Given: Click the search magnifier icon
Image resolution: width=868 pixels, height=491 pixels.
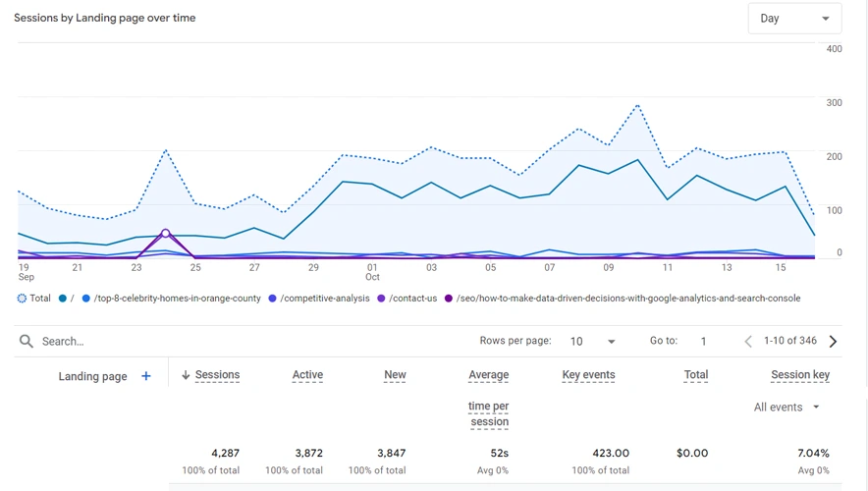Looking at the screenshot, I should [x=26, y=341].
